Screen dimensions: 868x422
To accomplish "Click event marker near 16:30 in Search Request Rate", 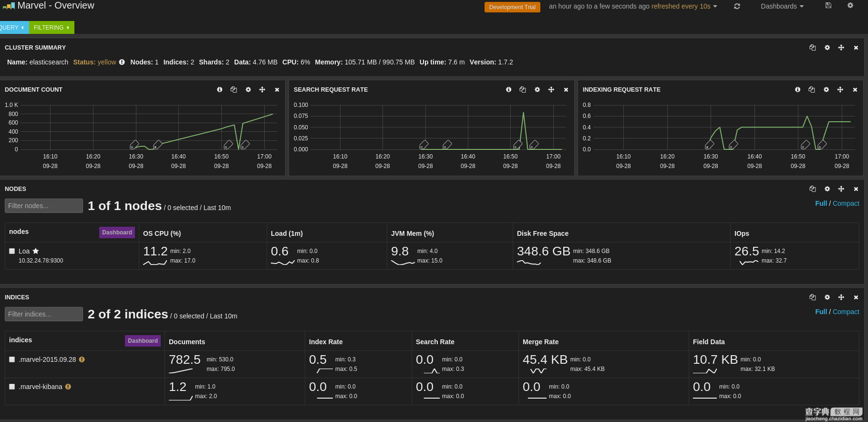I will click(424, 145).
